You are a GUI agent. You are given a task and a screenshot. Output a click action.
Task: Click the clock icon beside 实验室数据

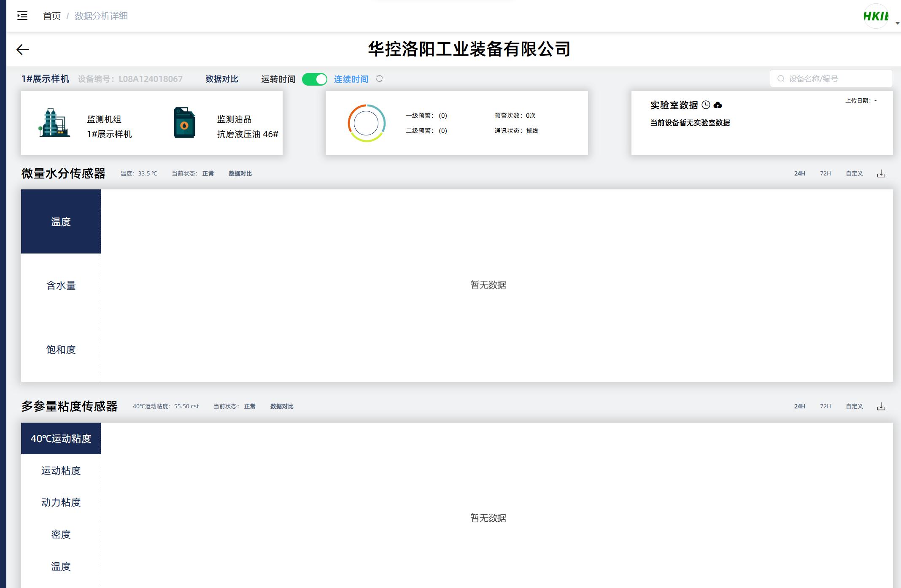click(706, 105)
